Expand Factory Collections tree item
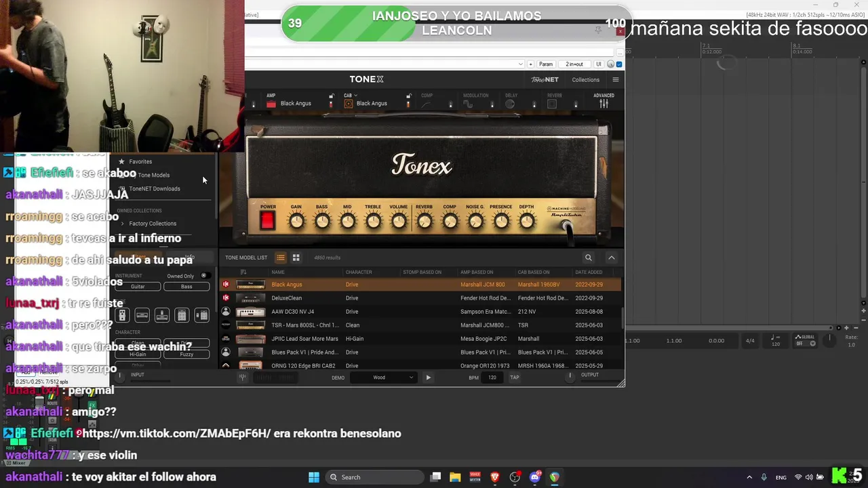868x488 pixels. [x=122, y=224]
